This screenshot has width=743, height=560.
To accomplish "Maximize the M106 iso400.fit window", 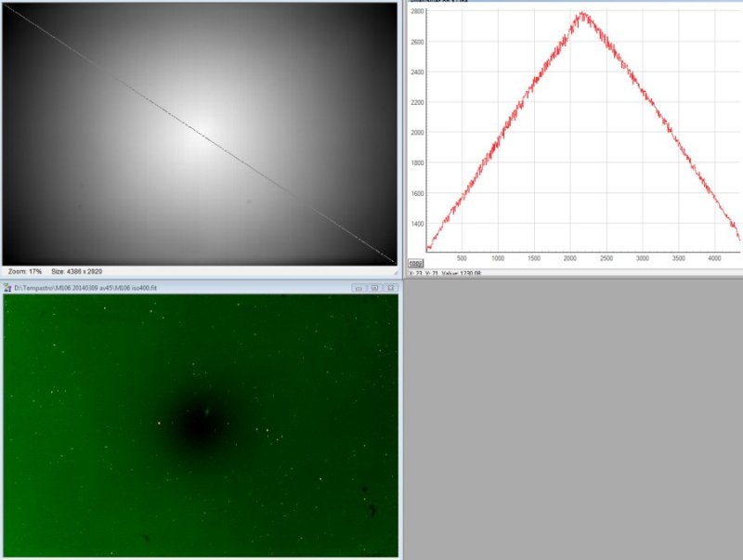I will tap(374, 288).
